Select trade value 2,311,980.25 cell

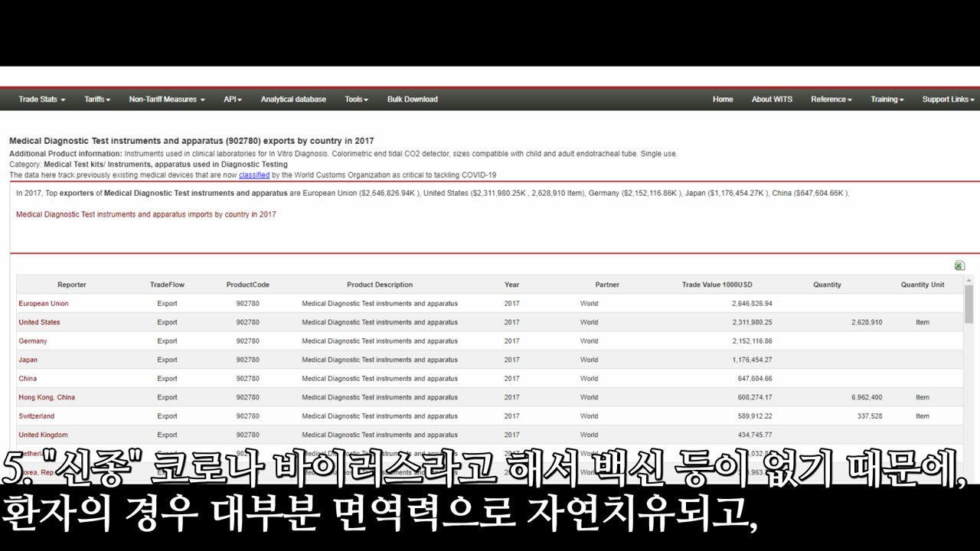[752, 322]
